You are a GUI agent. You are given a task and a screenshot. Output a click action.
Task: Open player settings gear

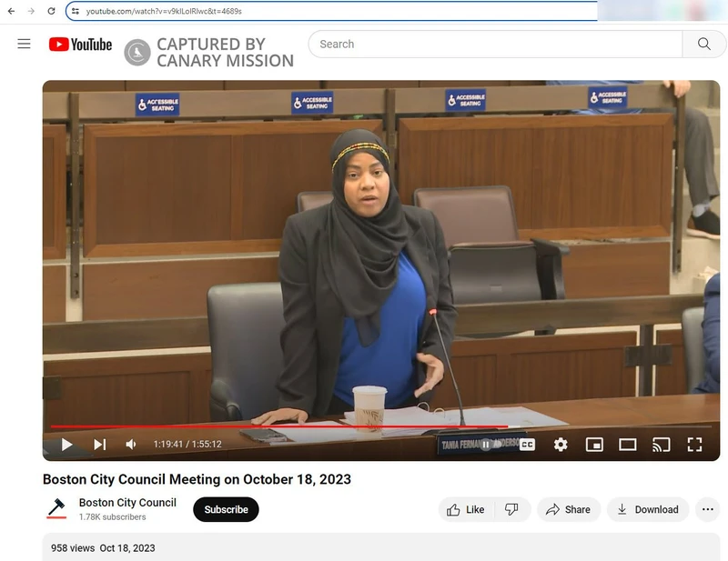(561, 445)
